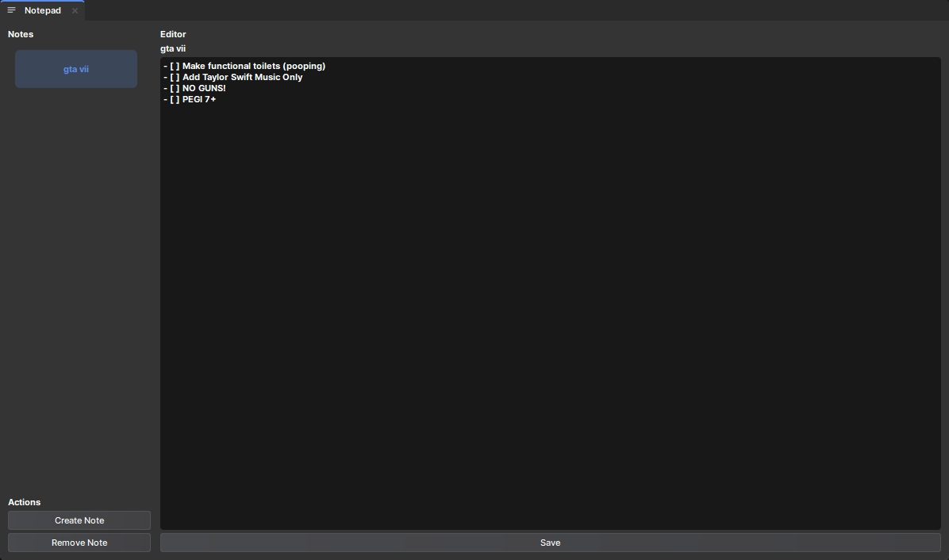Viewport: 949px width, 560px height.
Task: Click the 'PEGI 7+' line
Action: [190, 99]
